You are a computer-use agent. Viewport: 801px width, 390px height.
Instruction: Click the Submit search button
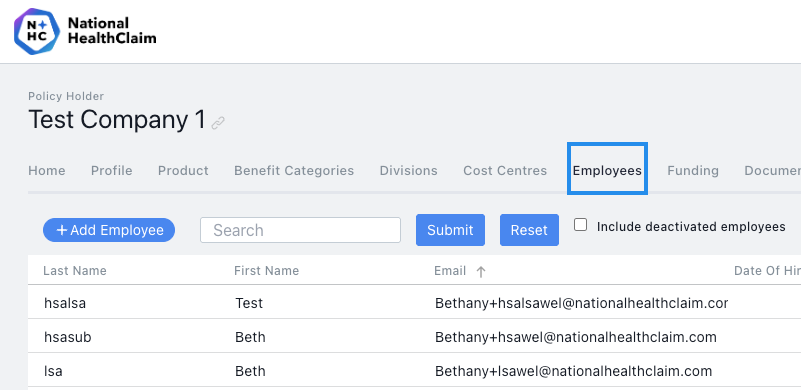450,230
